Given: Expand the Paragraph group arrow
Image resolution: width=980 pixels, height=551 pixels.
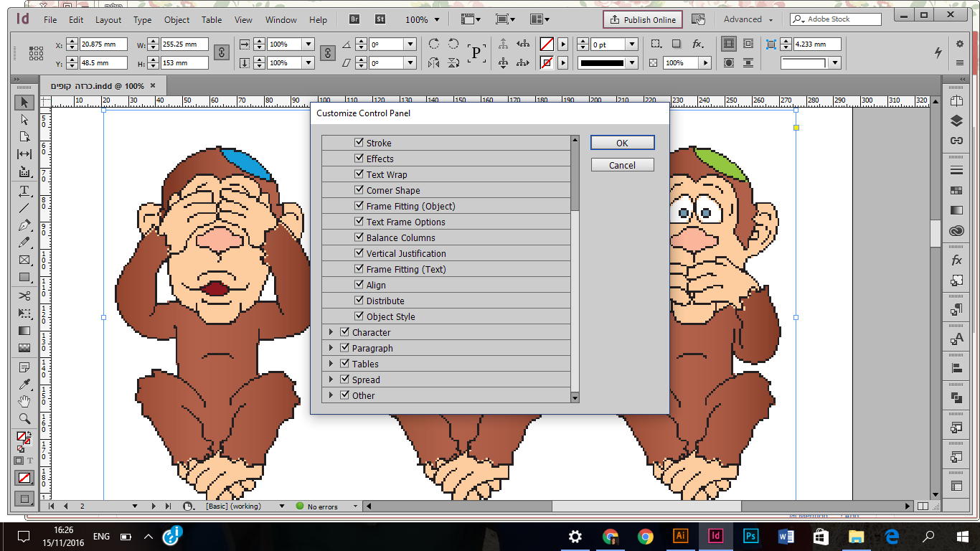Looking at the screenshot, I should [331, 348].
